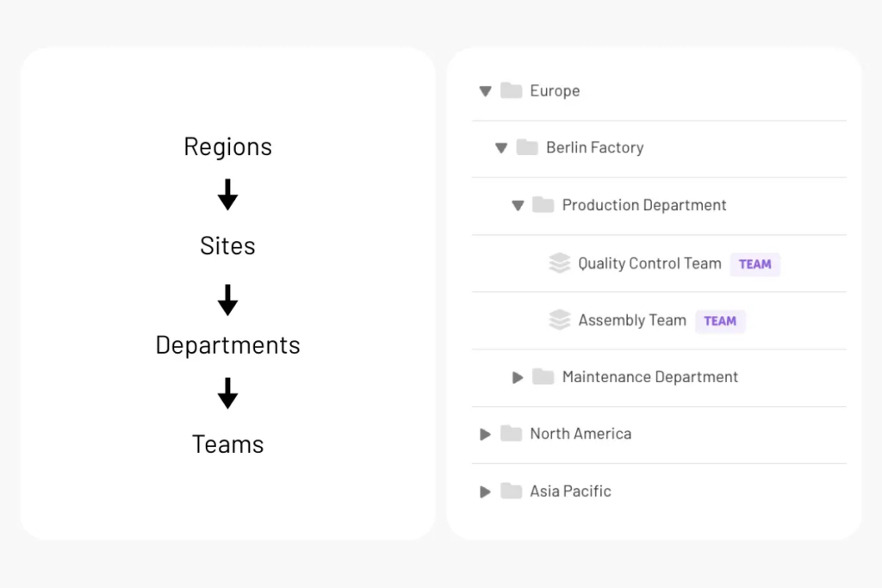Click the TEAM badge beside Assembly Team

(720, 321)
